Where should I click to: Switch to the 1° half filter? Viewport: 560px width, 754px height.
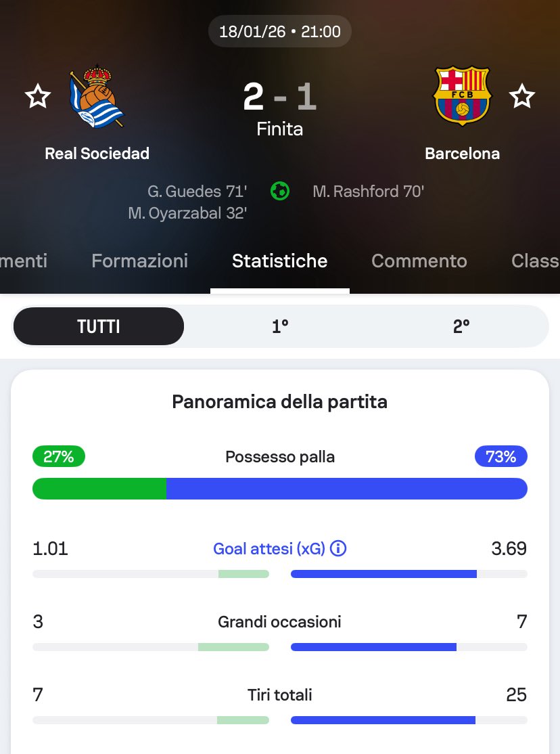pos(280,326)
